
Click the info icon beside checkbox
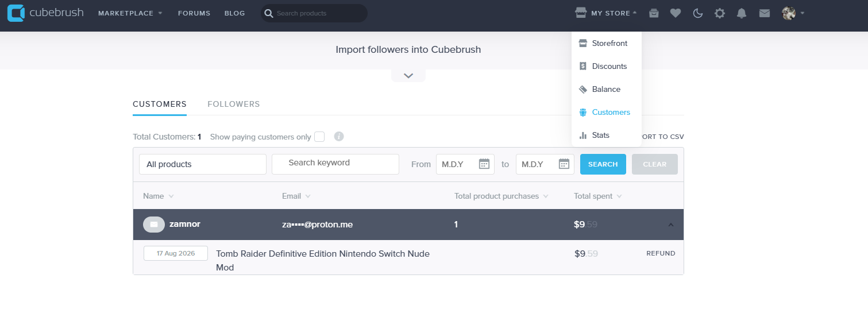[339, 136]
